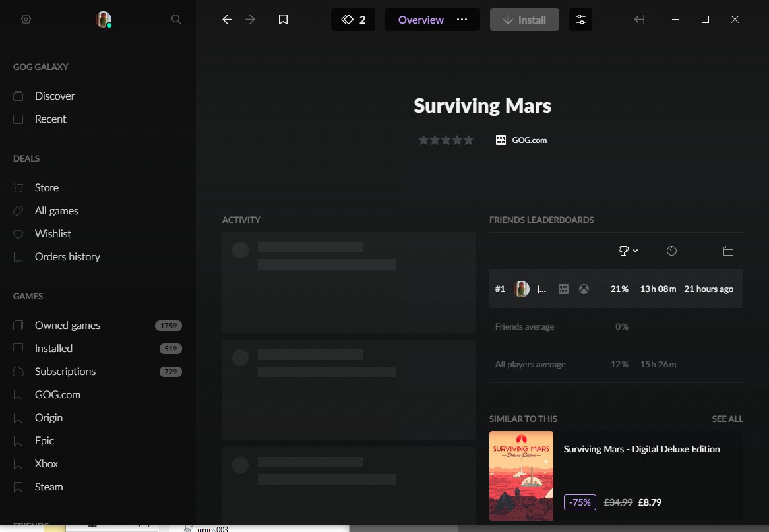
Task: Open the #1 friend's avatar in leaderboard
Action: 521,289
